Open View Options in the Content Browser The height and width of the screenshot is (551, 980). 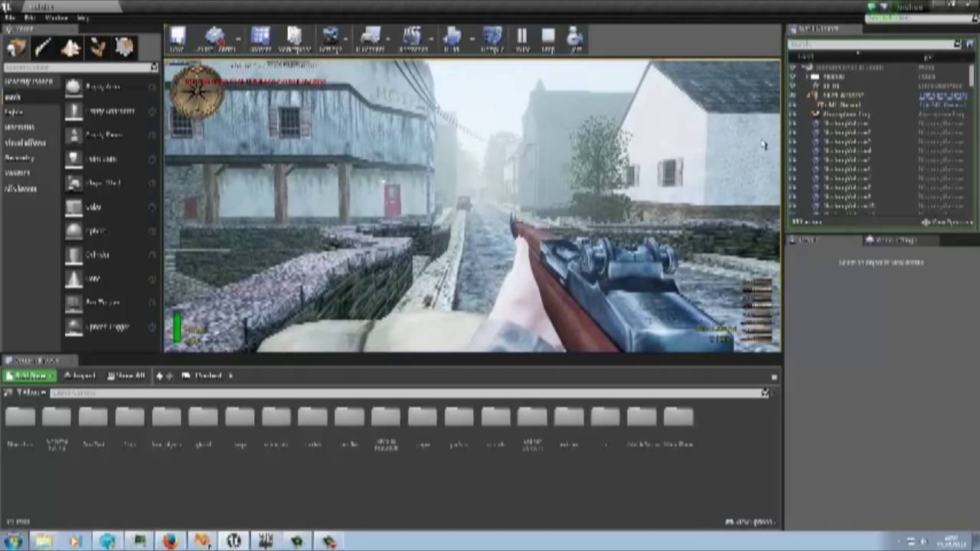click(x=750, y=522)
